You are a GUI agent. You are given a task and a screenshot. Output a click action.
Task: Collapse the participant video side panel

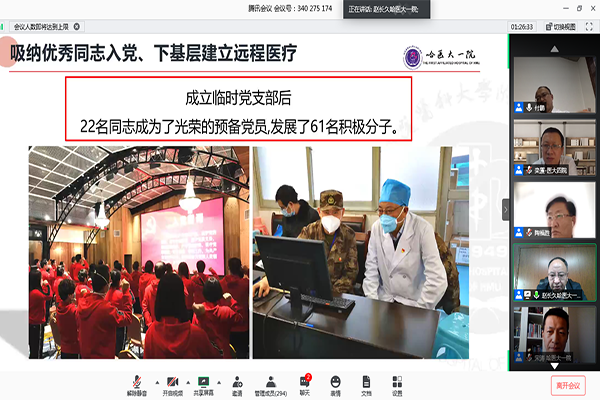tap(505, 207)
